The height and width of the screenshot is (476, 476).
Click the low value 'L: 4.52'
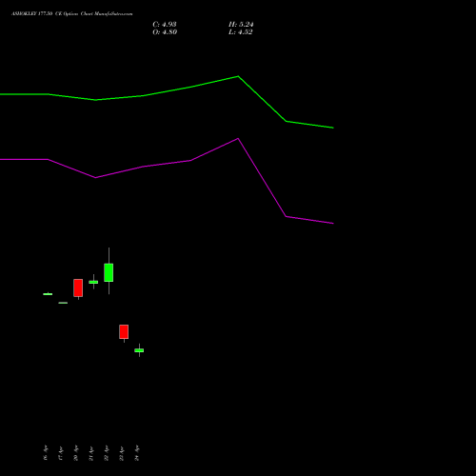[240, 32]
